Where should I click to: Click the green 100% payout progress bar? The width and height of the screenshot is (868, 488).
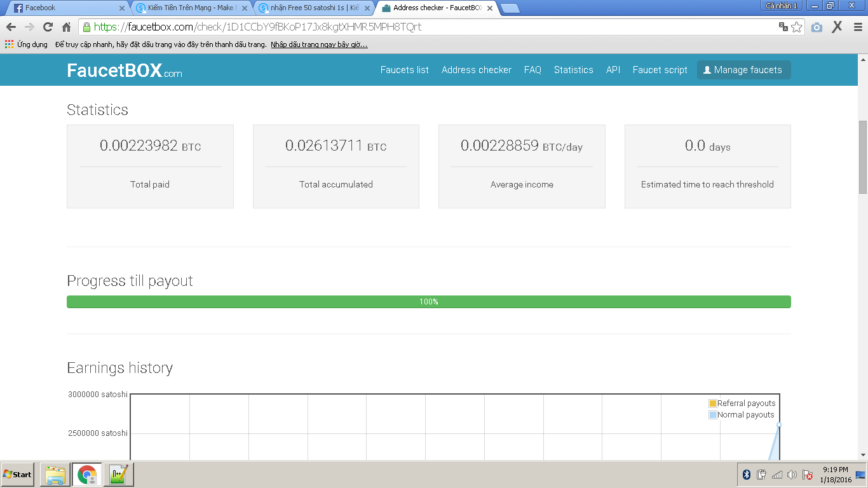pos(429,302)
